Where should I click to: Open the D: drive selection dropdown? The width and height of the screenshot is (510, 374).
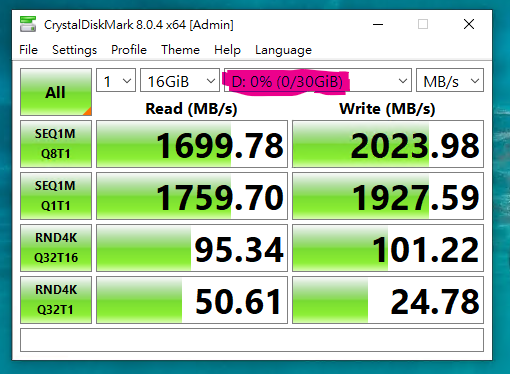point(318,80)
